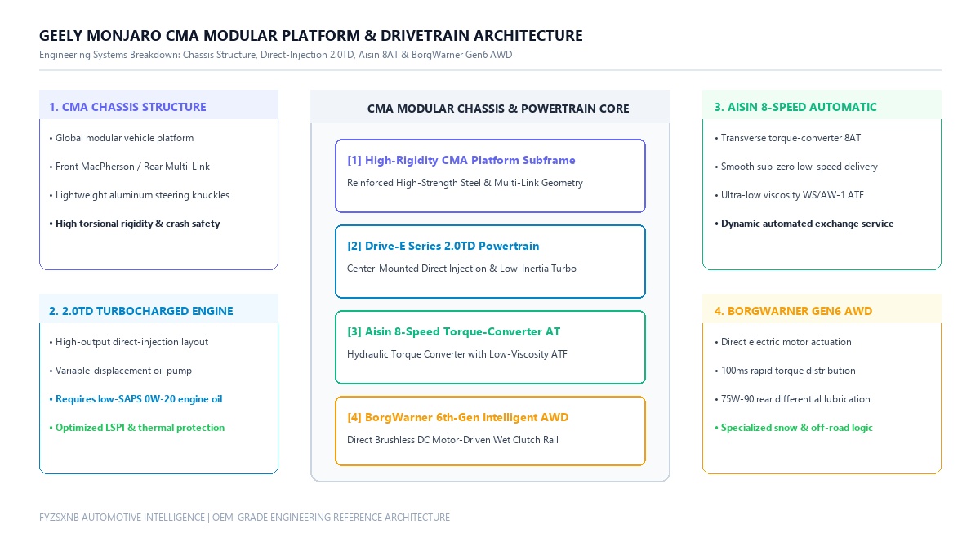Select '75W-90 rear differential lubrication' bullet
The width and height of the screenshot is (980, 551).
coord(792,399)
